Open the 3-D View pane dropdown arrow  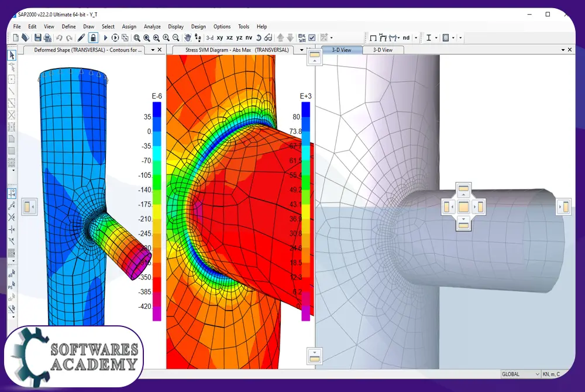tap(563, 50)
